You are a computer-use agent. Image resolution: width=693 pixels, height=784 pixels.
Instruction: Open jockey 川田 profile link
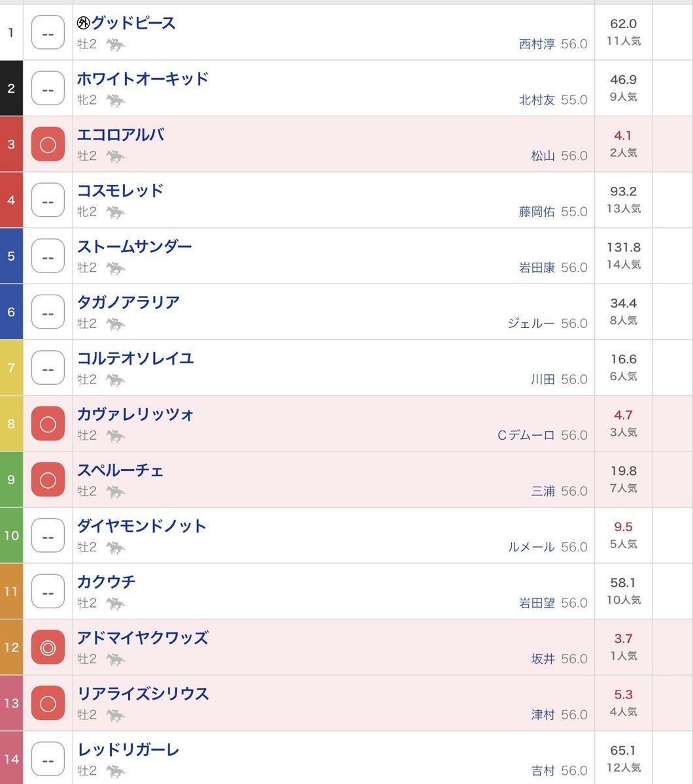[x=543, y=380]
